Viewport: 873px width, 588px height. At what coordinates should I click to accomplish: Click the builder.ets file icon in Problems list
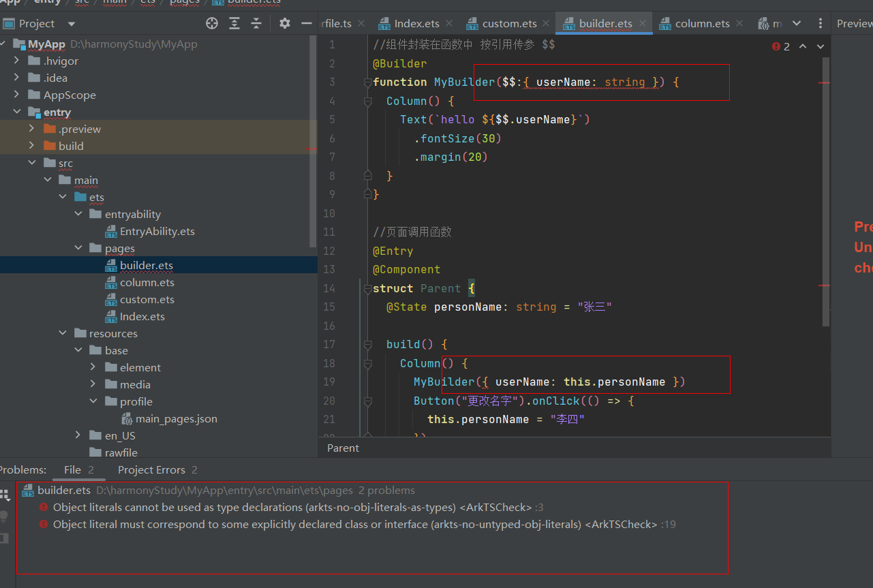29,490
